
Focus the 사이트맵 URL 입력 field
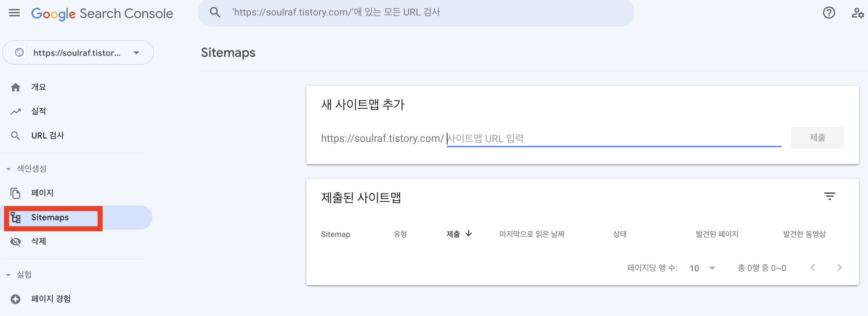pos(614,138)
